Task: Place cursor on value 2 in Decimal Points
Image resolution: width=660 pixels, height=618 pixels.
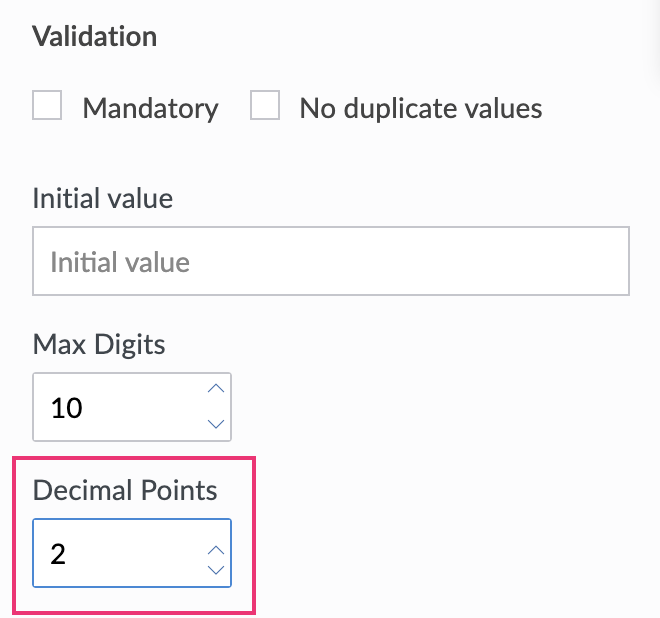Action: 58,553
